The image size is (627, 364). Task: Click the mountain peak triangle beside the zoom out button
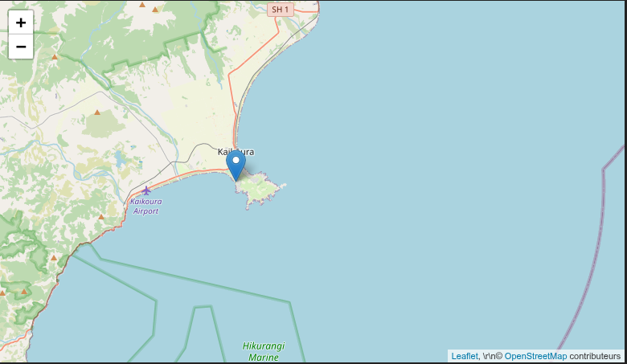(x=55, y=57)
